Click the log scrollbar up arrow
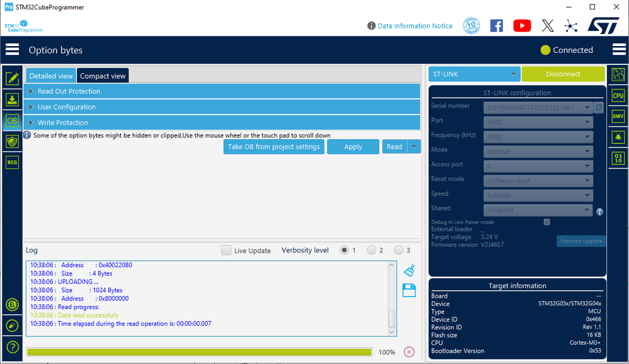The height and width of the screenshot is (364, 629). [392, 265]
